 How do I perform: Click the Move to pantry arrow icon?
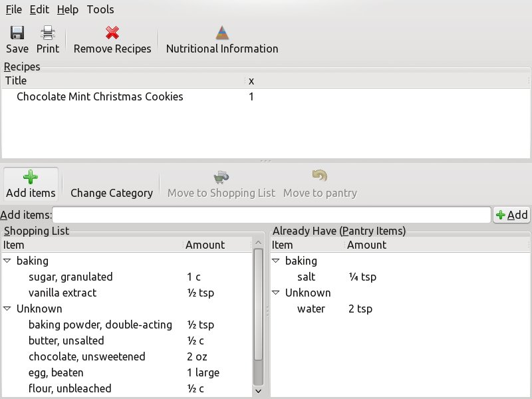coord(320,176)
